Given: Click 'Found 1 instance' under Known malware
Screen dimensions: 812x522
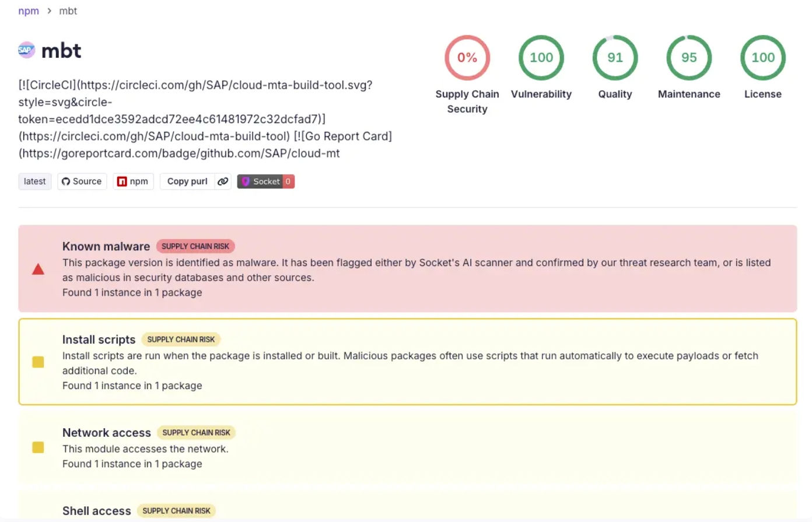Looking at the screenshot, I should pos(132,293).
